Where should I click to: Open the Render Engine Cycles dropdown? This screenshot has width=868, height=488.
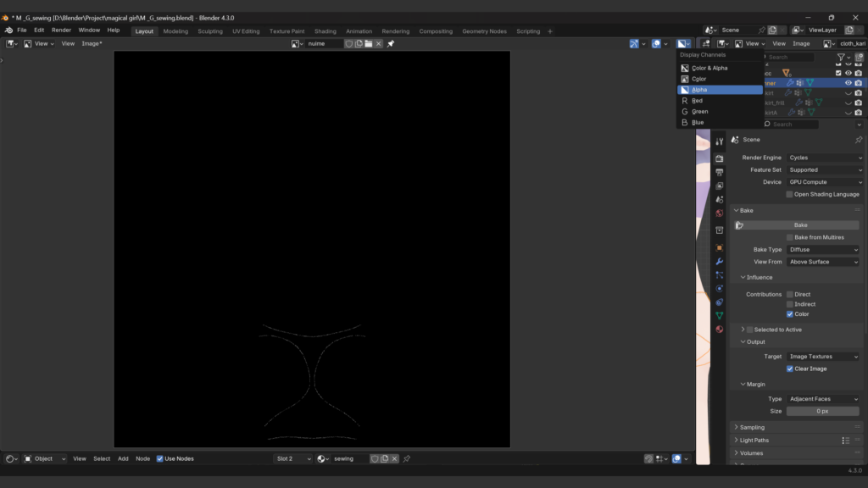pos(823,158)
